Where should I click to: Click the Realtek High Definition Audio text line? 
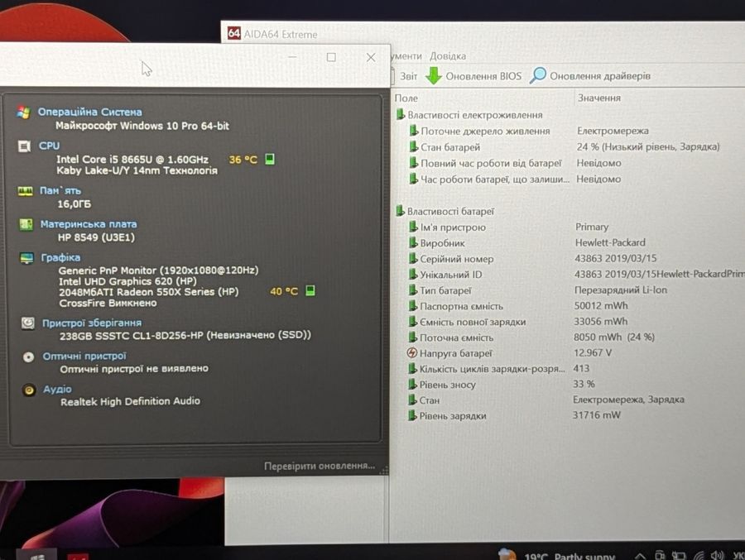click(x=130, y=401)
